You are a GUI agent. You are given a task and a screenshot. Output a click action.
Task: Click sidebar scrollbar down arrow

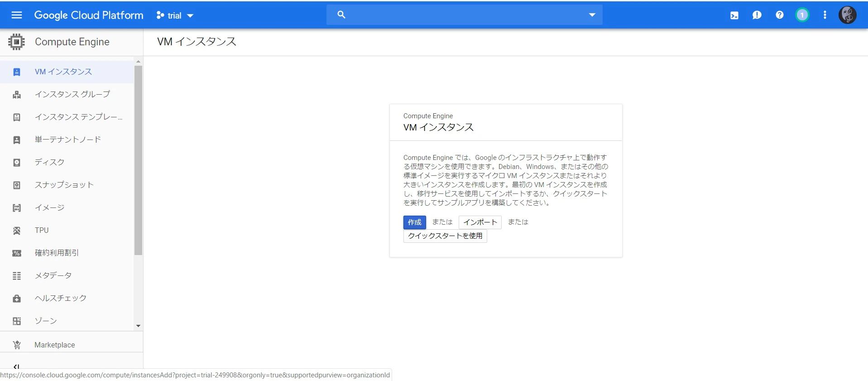point(138,326)
